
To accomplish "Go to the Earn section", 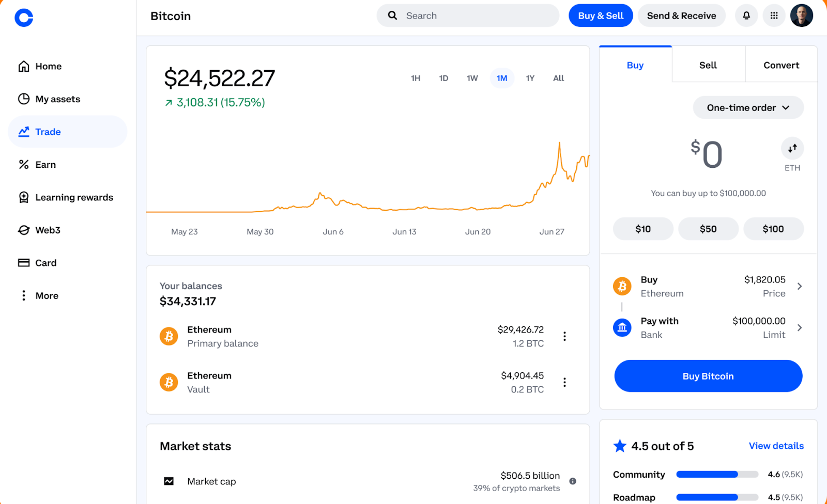I will tap(68, 164).
